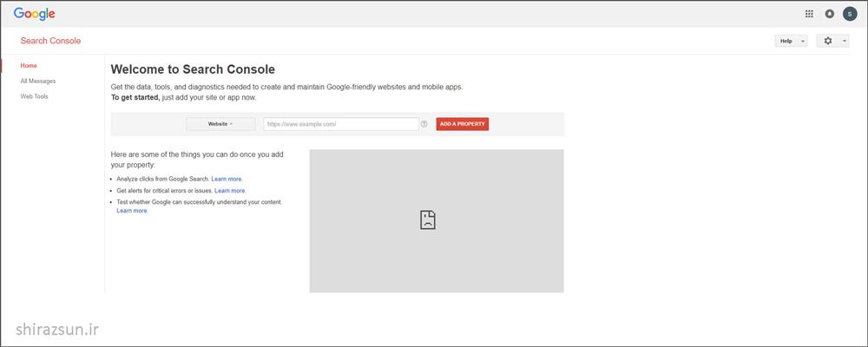Open Learn more about critical error alerts
Viewport: 868px width, 347px height.
point(230,191)
